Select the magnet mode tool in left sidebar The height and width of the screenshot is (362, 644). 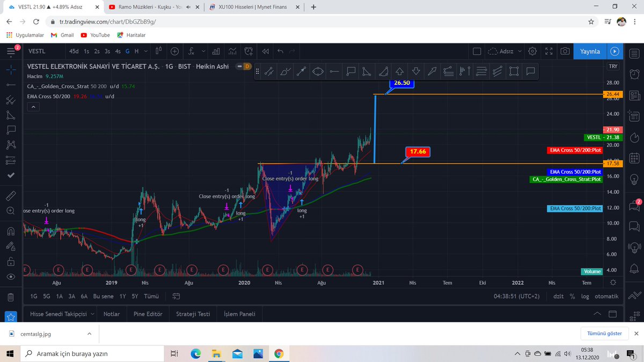[x=10, y=232]
